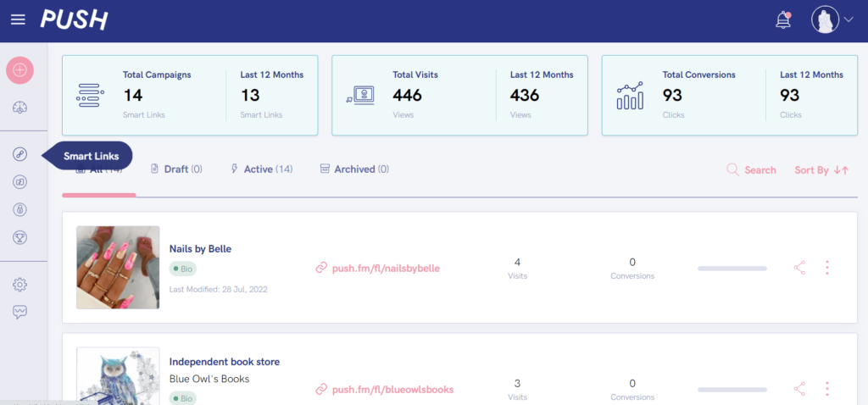Click 'Last Modified: 28 Jul, 2022' text

218,290
